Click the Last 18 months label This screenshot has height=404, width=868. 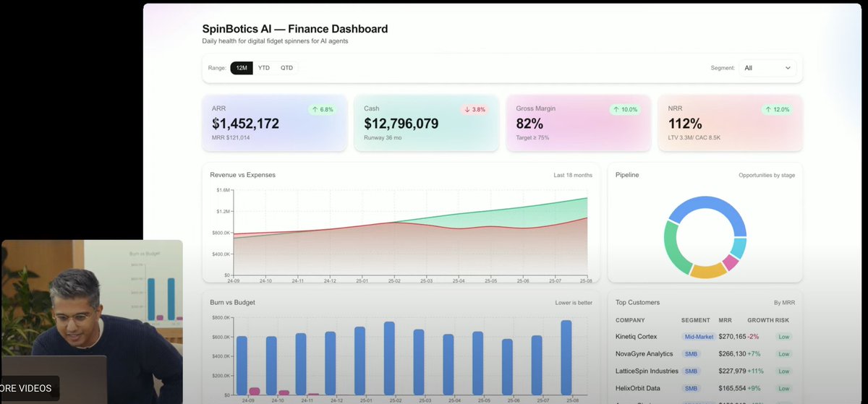tap(573, 175)
